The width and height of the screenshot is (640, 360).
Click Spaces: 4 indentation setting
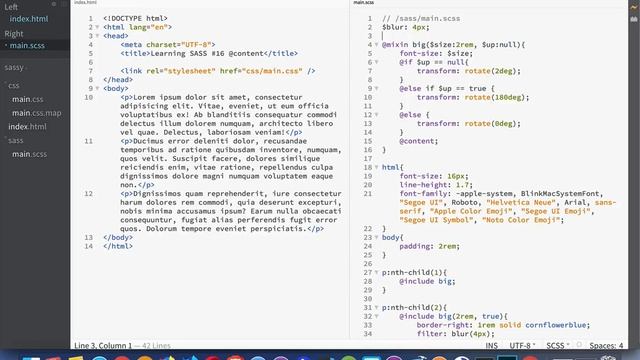(x=606, y=346)
